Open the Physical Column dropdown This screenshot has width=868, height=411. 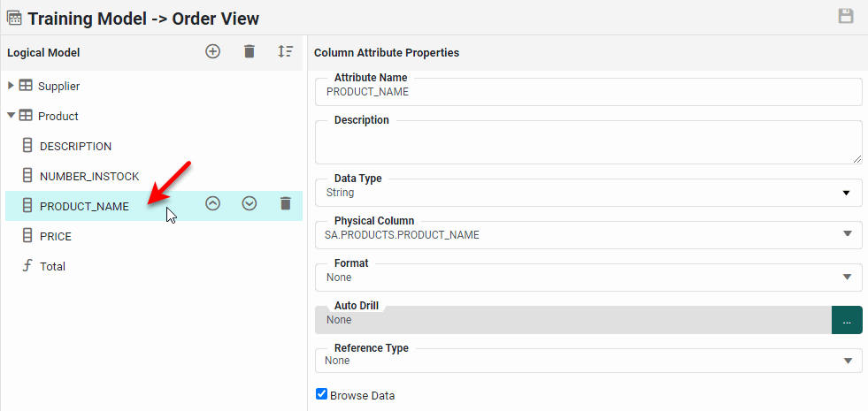[848, 235]
